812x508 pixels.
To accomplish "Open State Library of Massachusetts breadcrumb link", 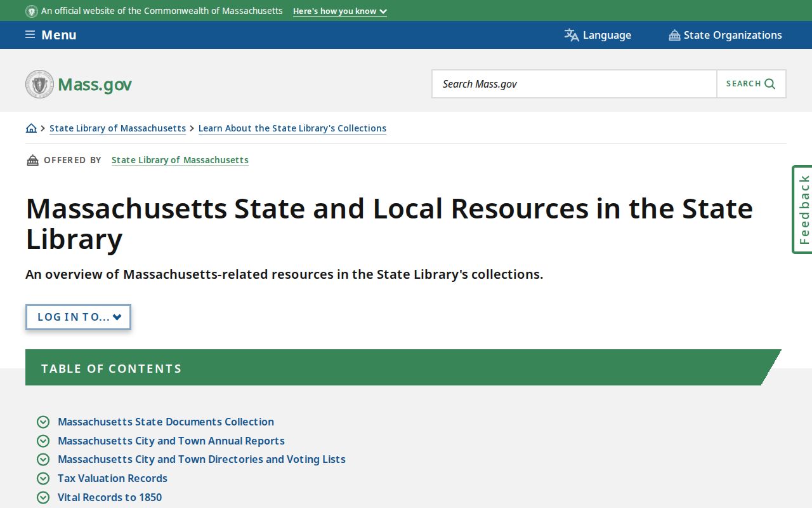I will tap(117, 128).
